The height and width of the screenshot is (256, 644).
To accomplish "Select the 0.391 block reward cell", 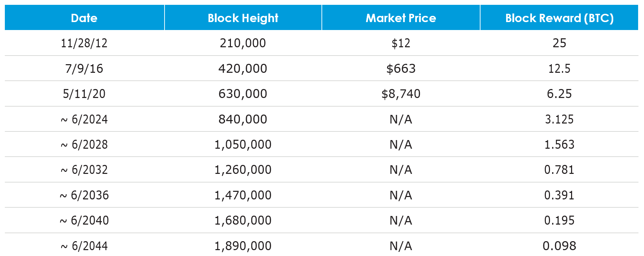I will 559,195.
